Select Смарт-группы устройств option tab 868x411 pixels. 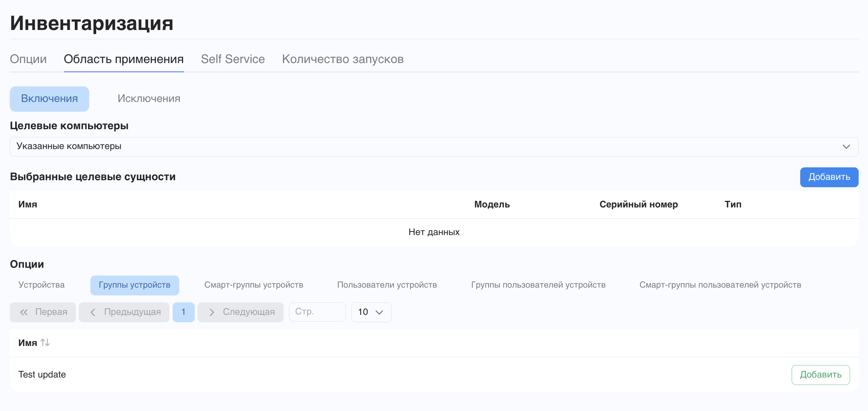pos(254,285)
